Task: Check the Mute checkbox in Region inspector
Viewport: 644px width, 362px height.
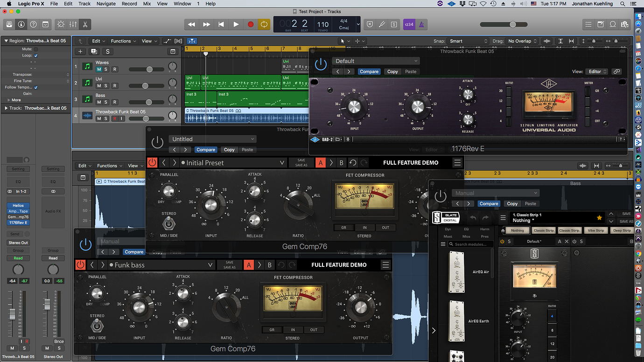Action: tap(36, 49)
